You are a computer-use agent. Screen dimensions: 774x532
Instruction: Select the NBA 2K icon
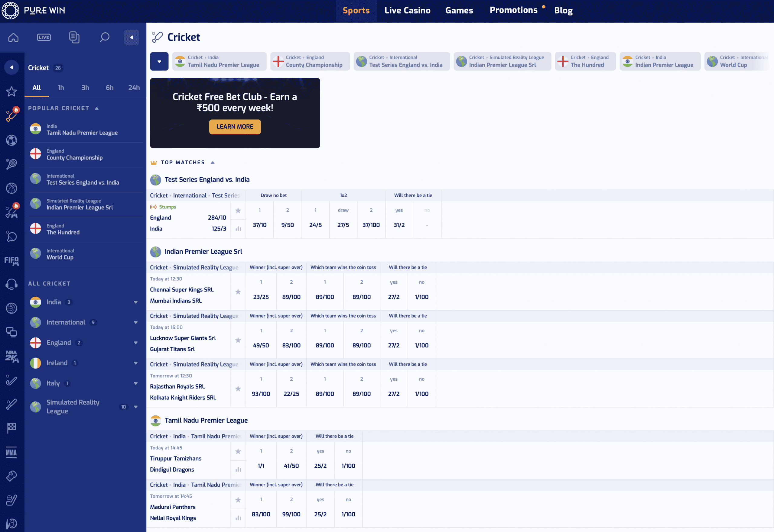point(12,356)
